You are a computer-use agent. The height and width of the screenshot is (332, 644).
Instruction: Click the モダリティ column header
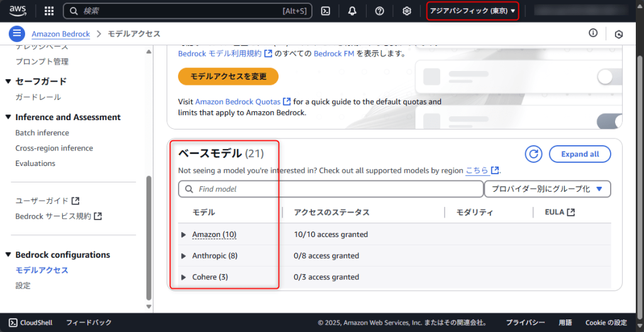475,213
